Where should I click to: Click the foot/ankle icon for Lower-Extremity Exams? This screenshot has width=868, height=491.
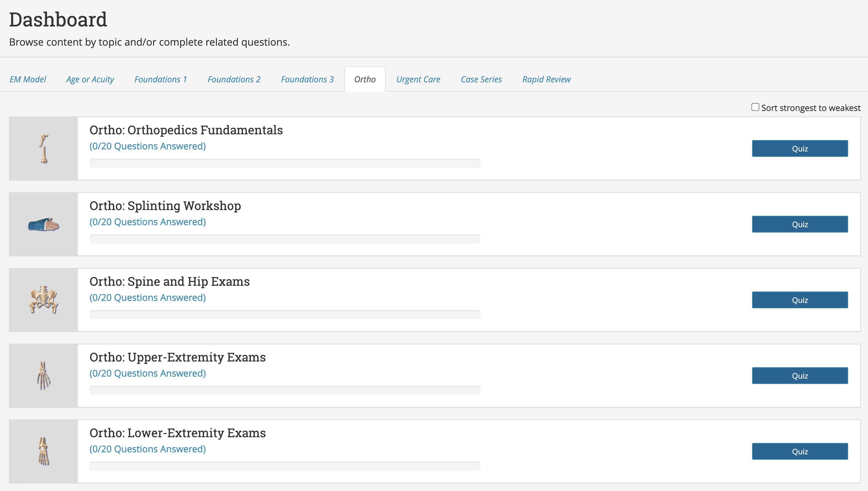44,451
